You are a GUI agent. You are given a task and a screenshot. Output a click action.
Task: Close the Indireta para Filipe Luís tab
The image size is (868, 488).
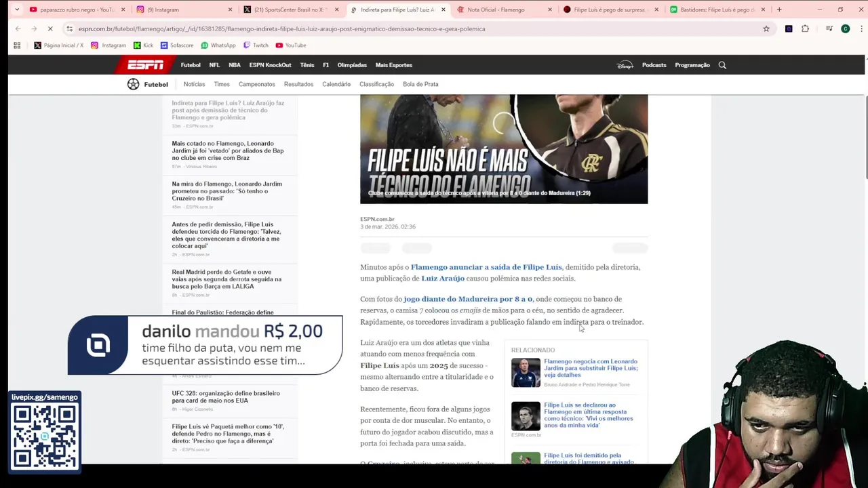[443, 9]
